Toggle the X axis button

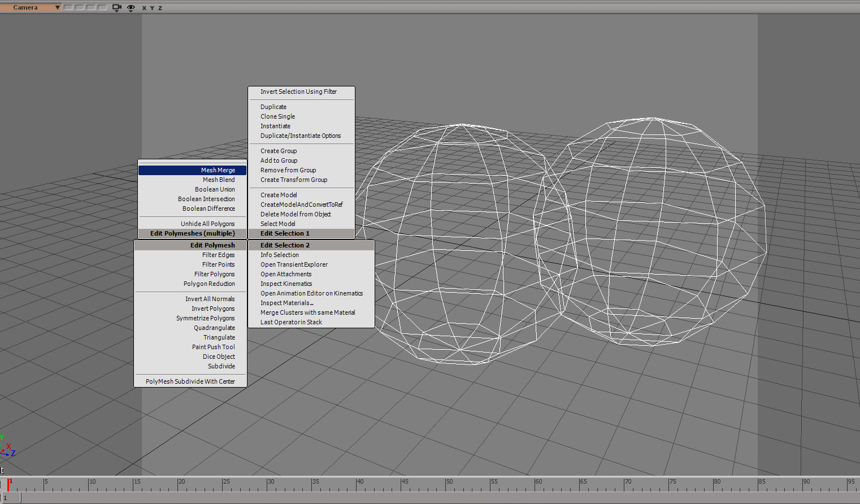[144, 8]
